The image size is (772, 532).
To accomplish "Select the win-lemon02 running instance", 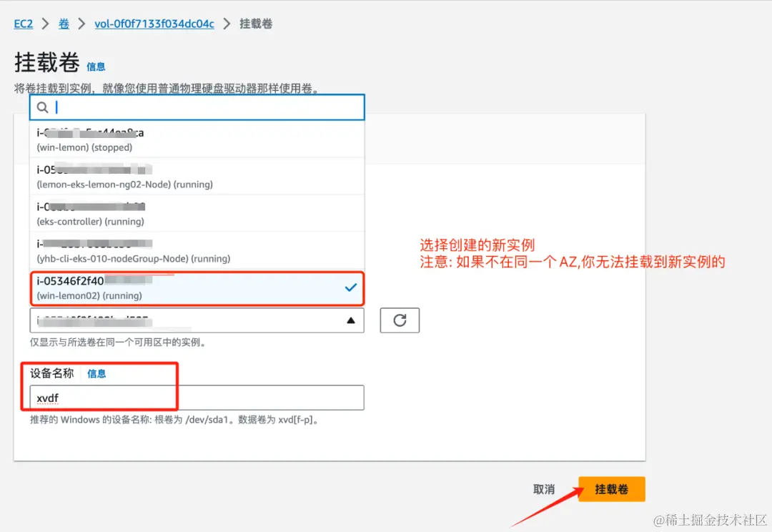I will pyautogui.click(x=179, y=287).
